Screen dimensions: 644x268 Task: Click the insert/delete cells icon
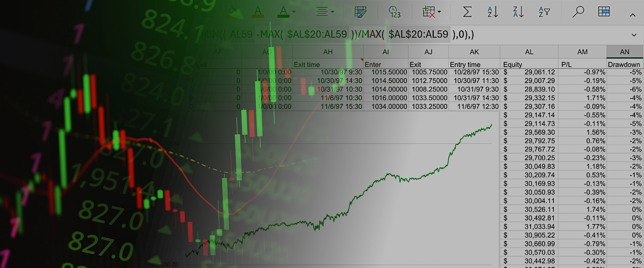point(429,12)
